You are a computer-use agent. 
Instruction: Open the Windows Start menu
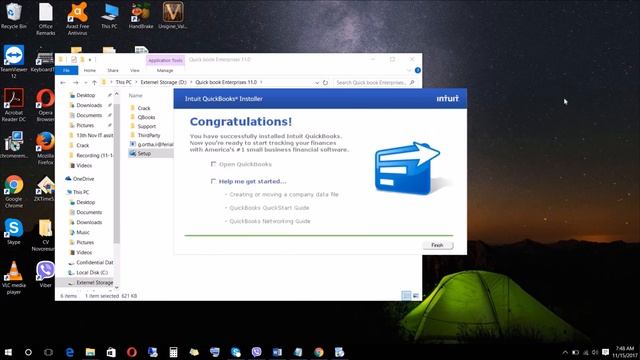pyautogui.click(x=8, y=352)
